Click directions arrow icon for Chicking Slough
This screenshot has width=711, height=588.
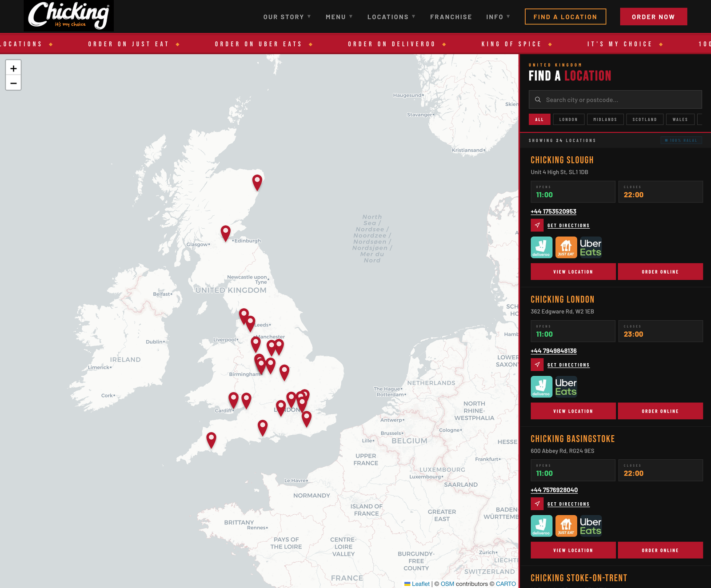pos(537,225)
